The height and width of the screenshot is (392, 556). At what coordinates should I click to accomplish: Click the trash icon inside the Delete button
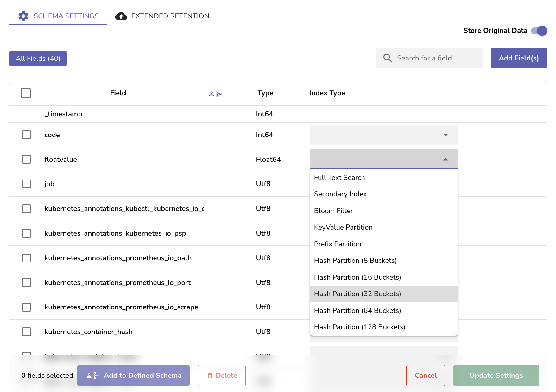tap(210, 375)
